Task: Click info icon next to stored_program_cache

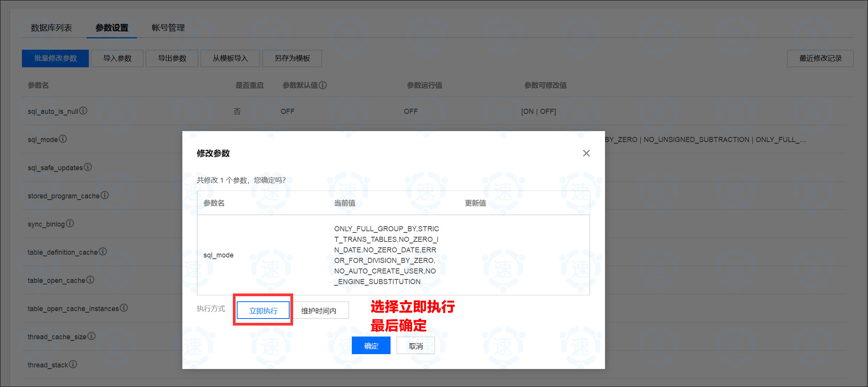Action: (104, 195)
